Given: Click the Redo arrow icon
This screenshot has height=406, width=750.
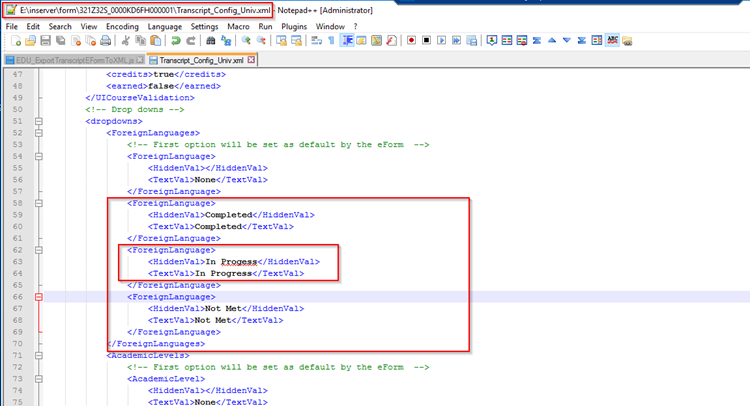Looking at the screenshot, I should pos(190,41).
